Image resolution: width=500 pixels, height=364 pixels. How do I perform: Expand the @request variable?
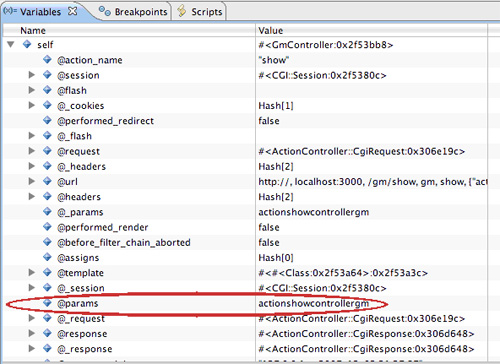32,151
